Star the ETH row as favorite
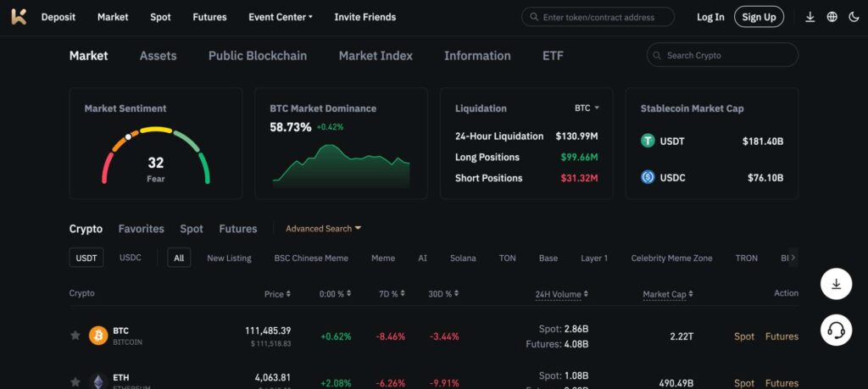The image size is (868, 389). (x=75, y=382)
